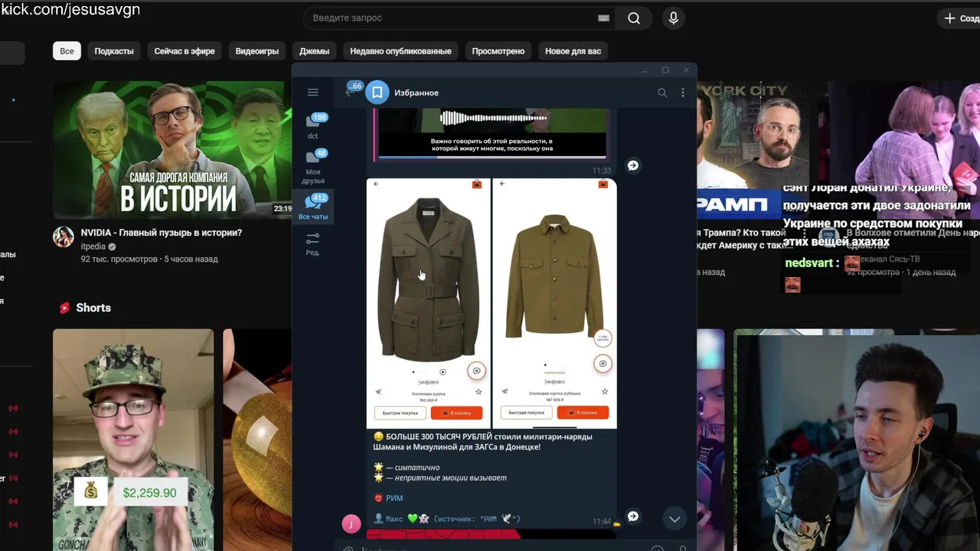Click the star under the right shirt image
The height and width of the screenshot is (551, 980).
(x=605, y=392)
